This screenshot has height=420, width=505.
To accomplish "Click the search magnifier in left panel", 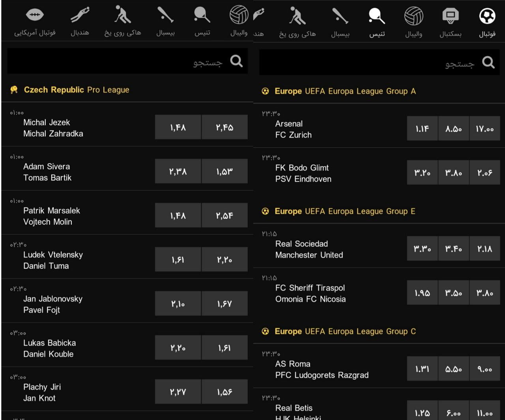I will [236, 61].
